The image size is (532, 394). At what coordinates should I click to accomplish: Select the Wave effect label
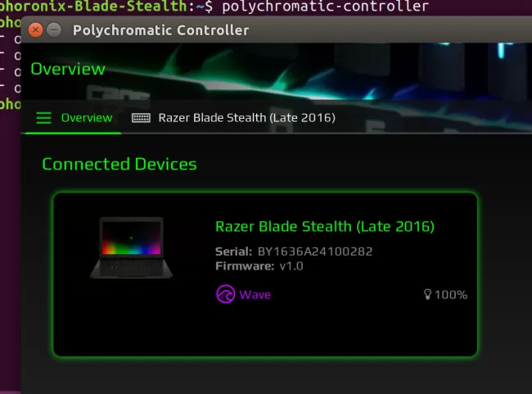pos(255,295)
